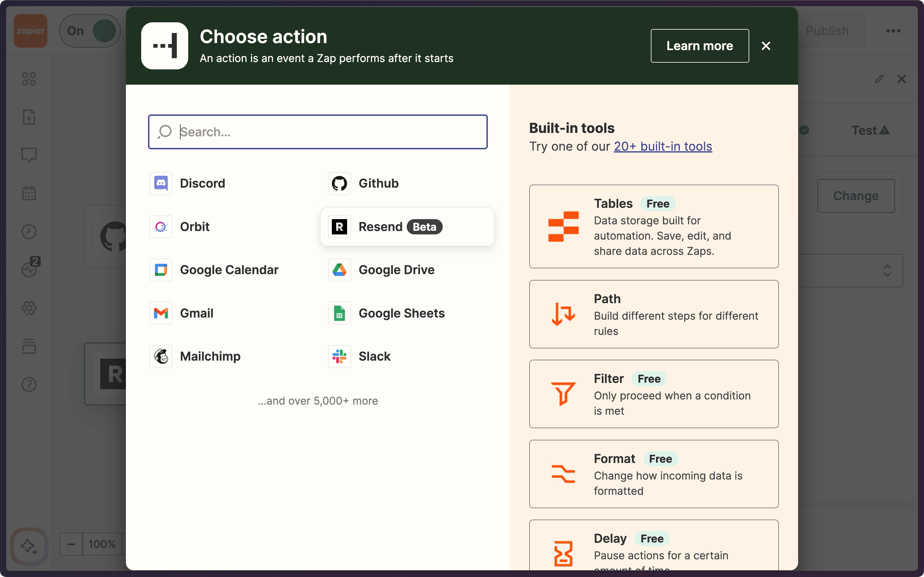
Task: Choose Google Calendar from app list
Action: (229, 270)
